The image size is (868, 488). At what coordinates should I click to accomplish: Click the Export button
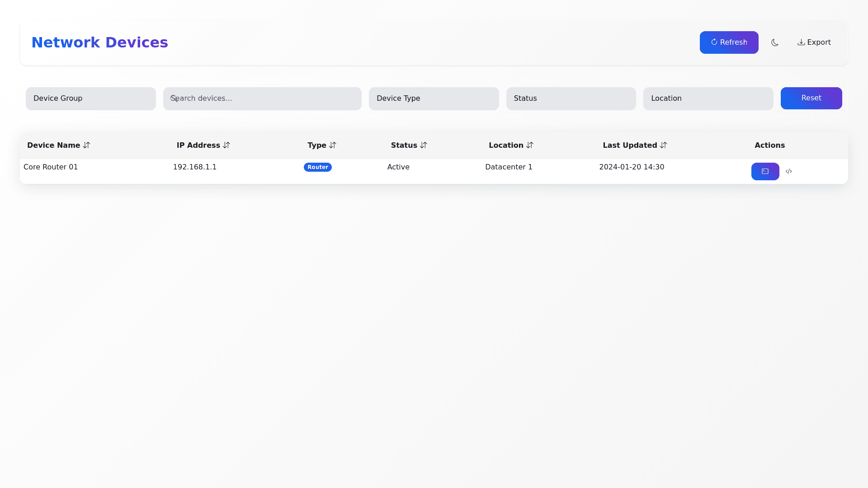tap(814, 42)
